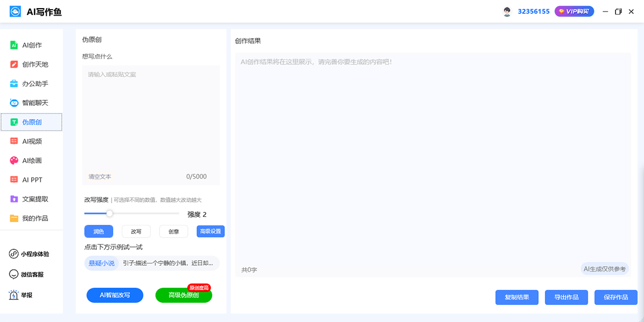Click the AI绘画 palette icon
The image size is (644, 322).
(x=14, y=160)
